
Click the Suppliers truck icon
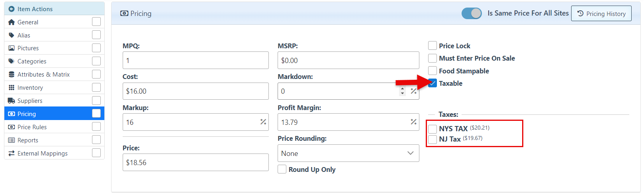point(11,101)
